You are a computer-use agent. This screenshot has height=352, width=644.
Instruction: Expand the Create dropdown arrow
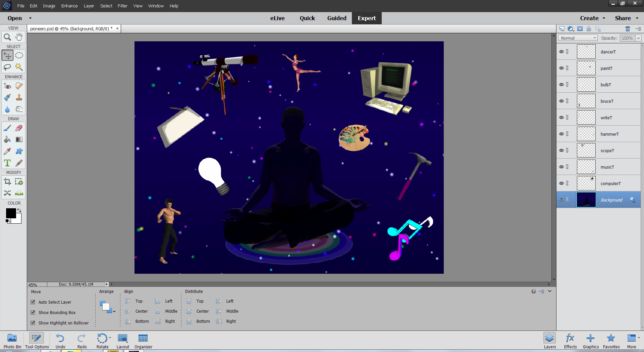(604, 18)
